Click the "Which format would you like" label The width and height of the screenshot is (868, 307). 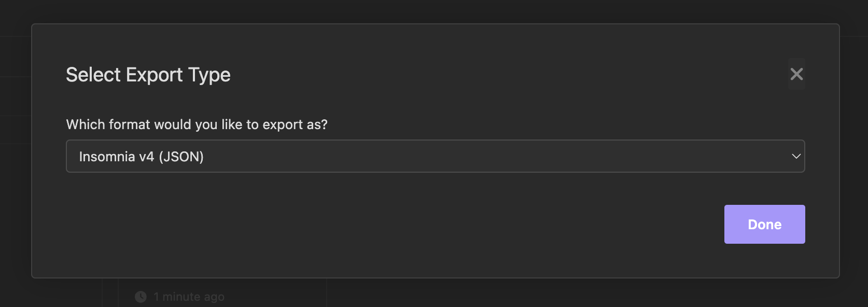pos(155,124)
